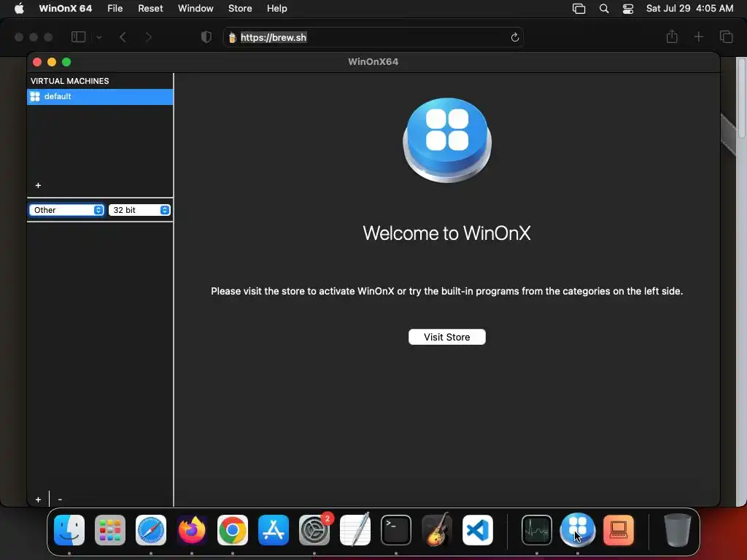This screenshot has width=747, height=560.
Task: Expand Safari sidebar options chevron
Action: point(99,37)
